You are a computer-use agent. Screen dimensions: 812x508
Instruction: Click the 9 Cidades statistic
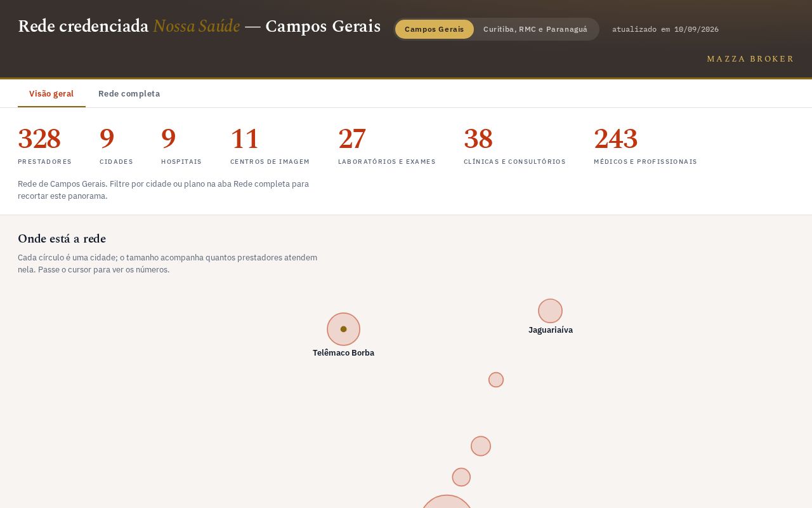click(x=116, y=145)
